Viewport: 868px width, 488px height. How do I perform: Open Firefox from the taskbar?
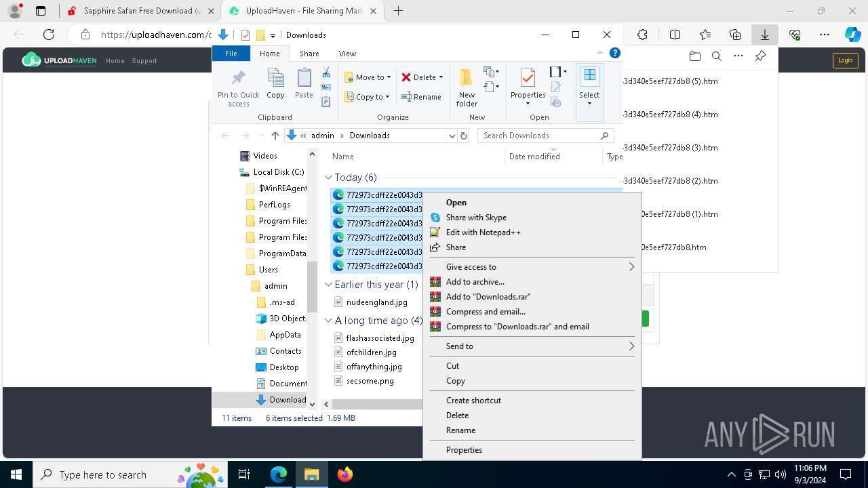344,474
